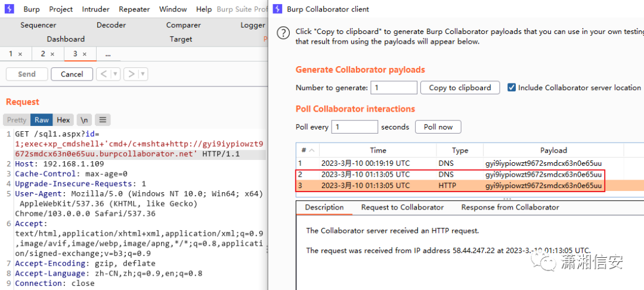The image size is (644, 290).
Task: Add new Repeater tab with ... button
Action: point(108,54)
